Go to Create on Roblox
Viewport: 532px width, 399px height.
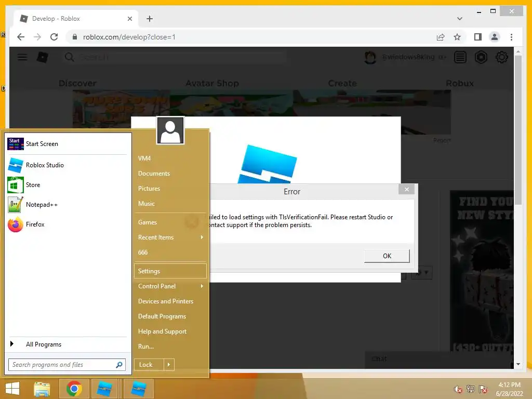tap(342, 83)
